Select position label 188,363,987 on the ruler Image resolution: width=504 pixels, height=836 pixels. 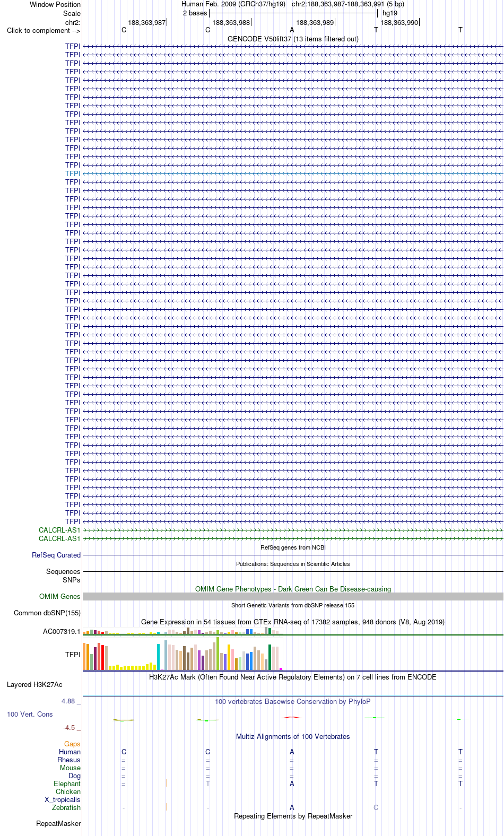point(146,22)
